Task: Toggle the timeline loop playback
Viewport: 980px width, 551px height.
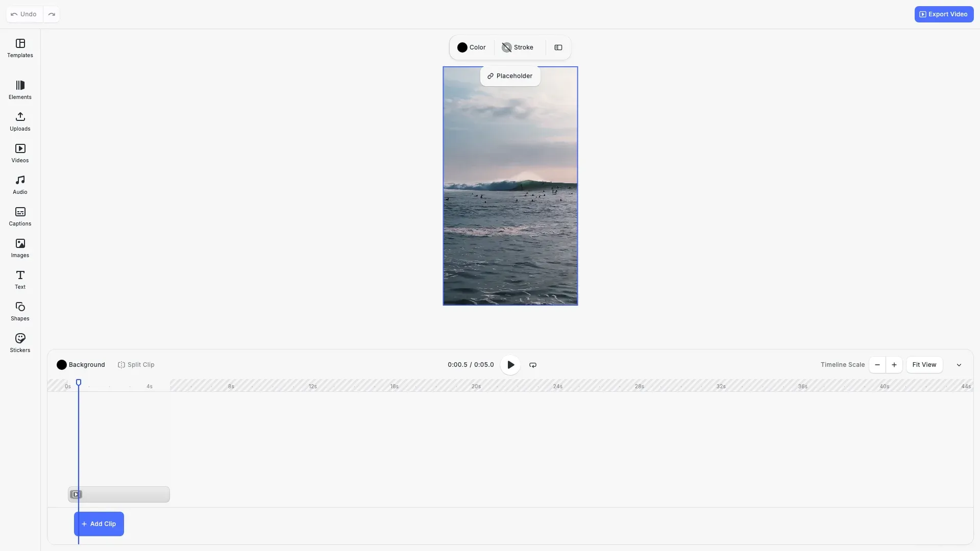Action: [532, 364]
